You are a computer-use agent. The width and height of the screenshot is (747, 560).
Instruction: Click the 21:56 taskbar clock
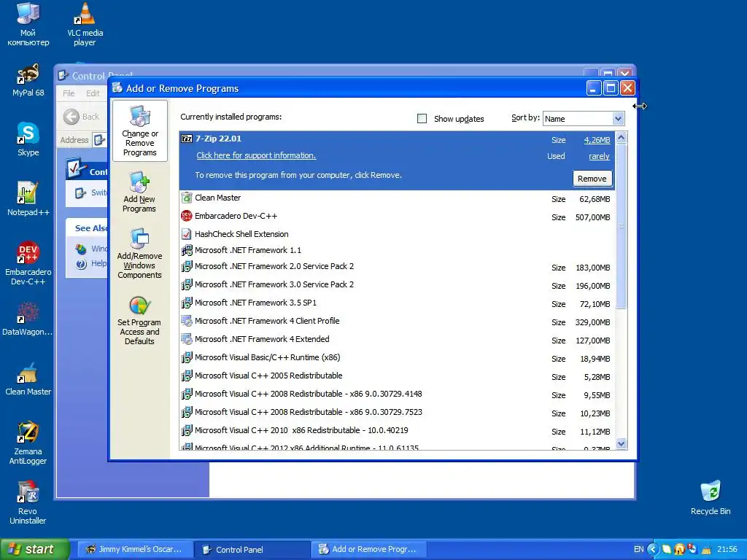coord(727,550)
